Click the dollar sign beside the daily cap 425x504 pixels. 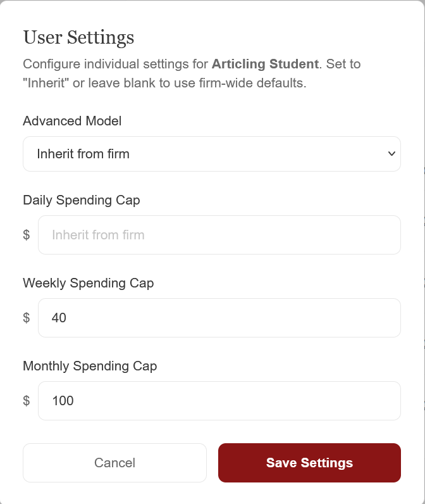pyautogui.click(x=27, y=235)
